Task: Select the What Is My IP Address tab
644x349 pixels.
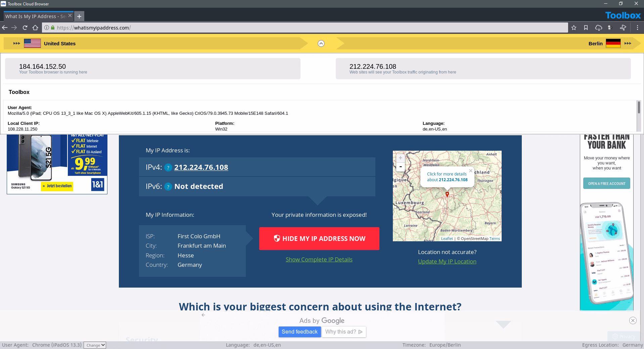Action: pos(36,16)
